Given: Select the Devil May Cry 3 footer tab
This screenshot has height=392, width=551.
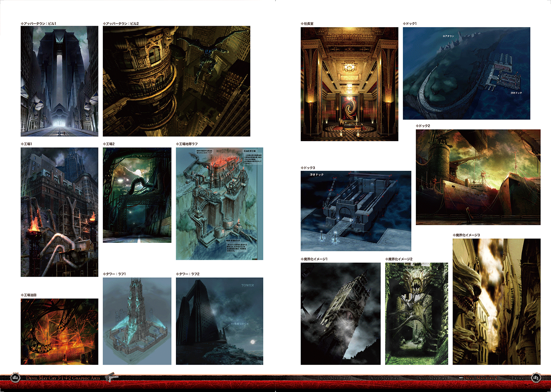Looking at the screenshot, I should tap(334, 378).
